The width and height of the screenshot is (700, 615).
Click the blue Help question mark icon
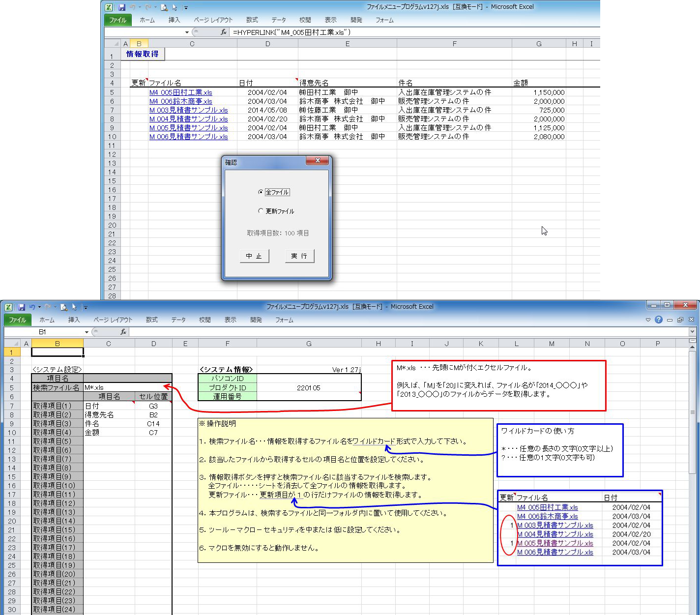659,320
